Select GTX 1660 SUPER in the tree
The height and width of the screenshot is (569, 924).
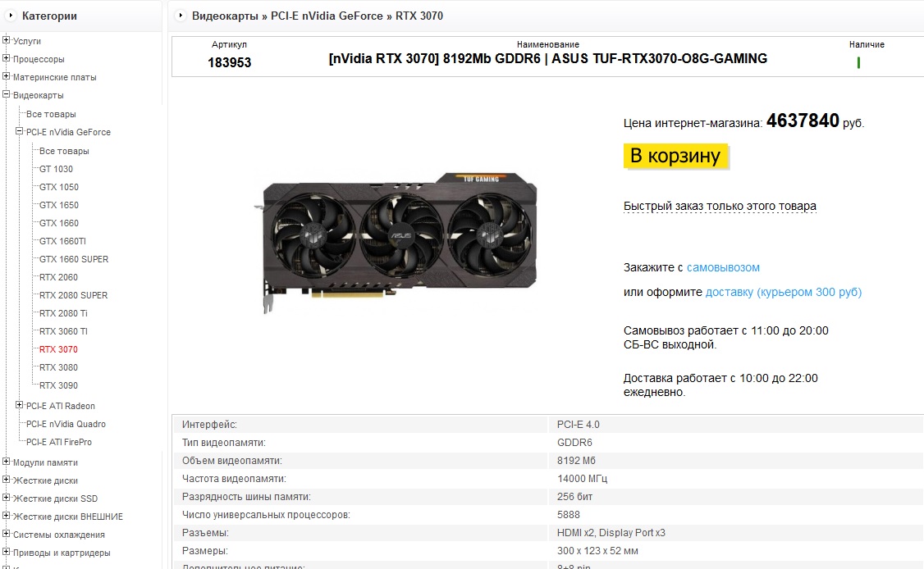tap(74, 259)
